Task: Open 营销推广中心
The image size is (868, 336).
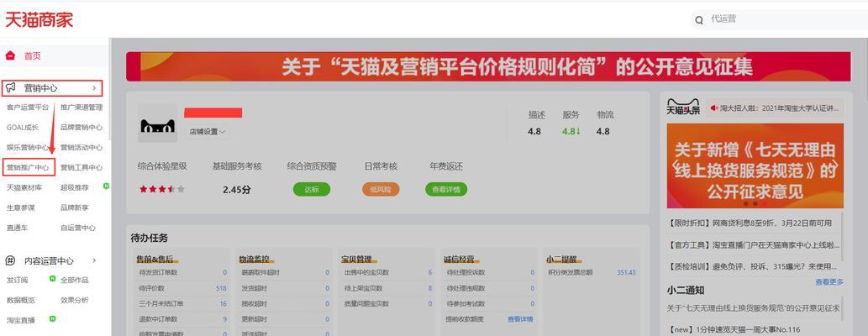Action: (28, 167)
